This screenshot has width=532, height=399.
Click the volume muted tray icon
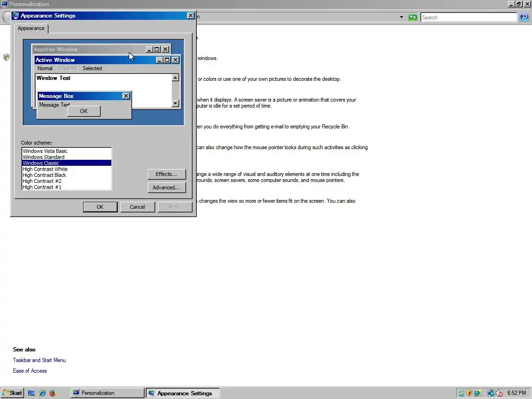[499, 393]
